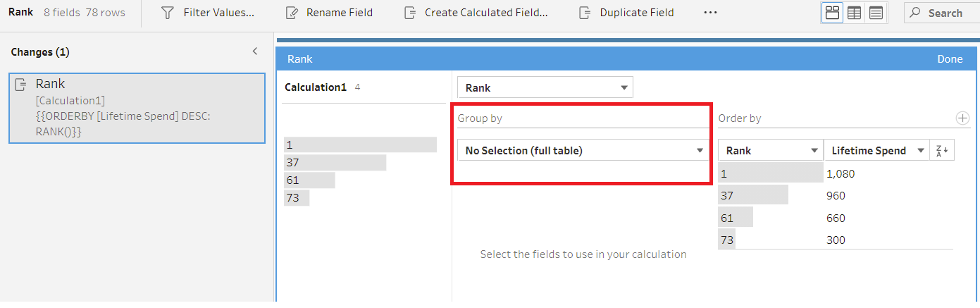The image size is (980, 308).
Task: Switch to list view layout
Action: pyautogui.click(x=876, y=13)
